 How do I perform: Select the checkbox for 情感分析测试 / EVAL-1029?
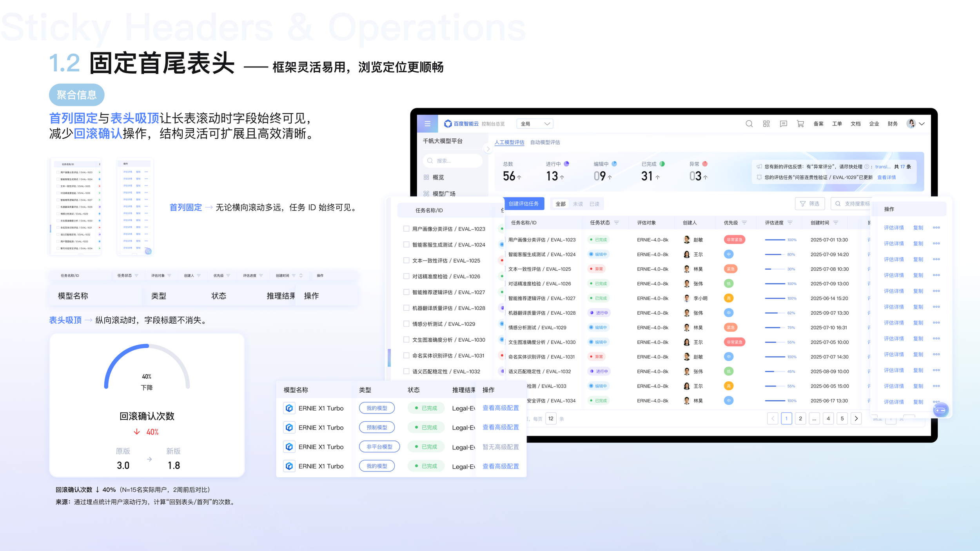tap(406, 324)
